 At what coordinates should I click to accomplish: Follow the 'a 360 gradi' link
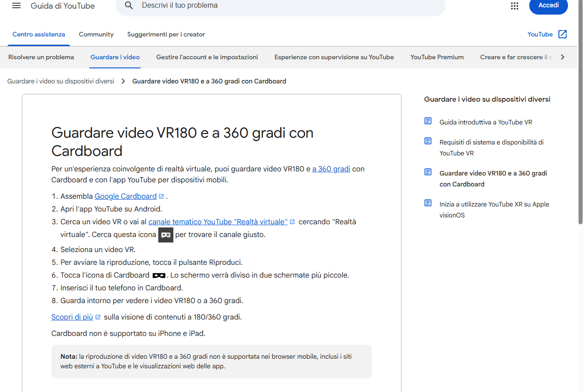[x=331, y=169]
